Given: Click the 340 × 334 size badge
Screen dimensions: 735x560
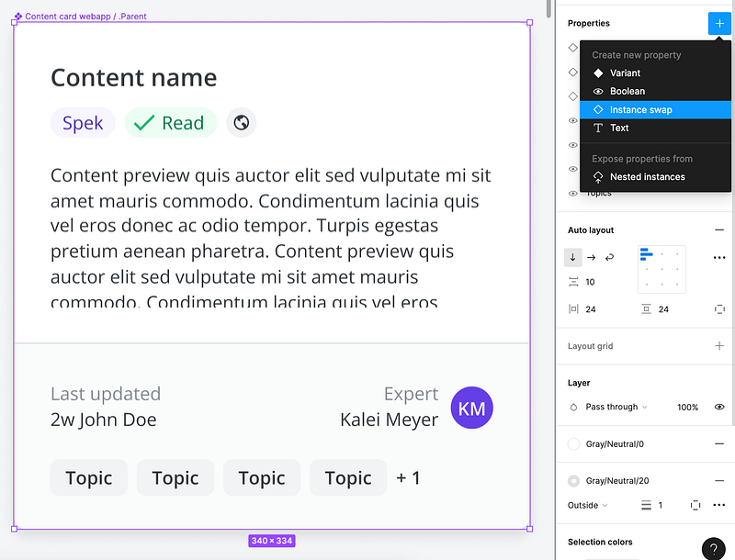Looking at the screenshot, I should coord(272,541).
